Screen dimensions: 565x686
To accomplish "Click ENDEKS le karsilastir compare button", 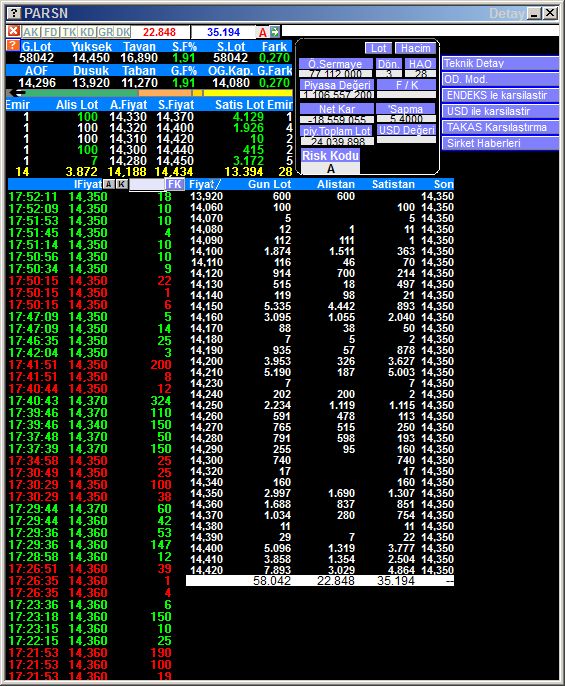I will click(501, 95).
